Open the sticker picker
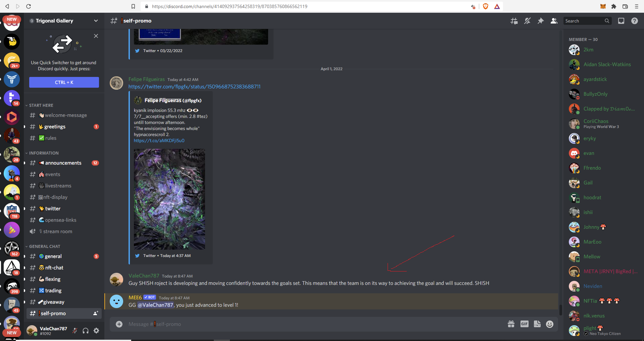The image size is (644, 341). click(x=537, y=324)
